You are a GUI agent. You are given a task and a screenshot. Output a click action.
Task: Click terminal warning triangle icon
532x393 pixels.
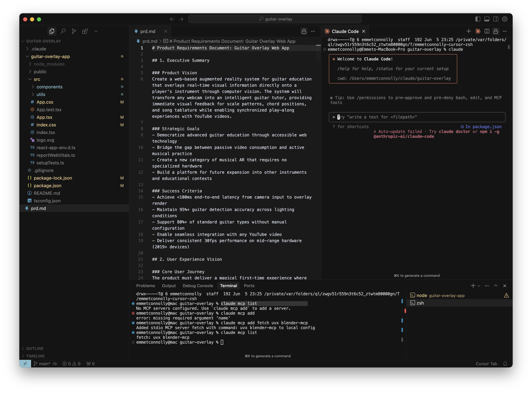[506, 295]
